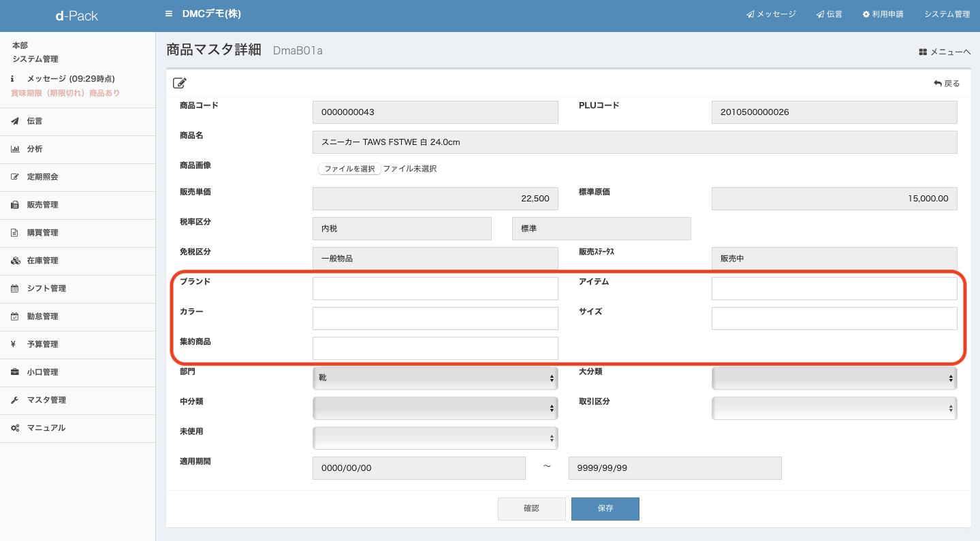The image size is (980, 541).
Task: Click the ブランド input field
Action: [x=435, y=289]
